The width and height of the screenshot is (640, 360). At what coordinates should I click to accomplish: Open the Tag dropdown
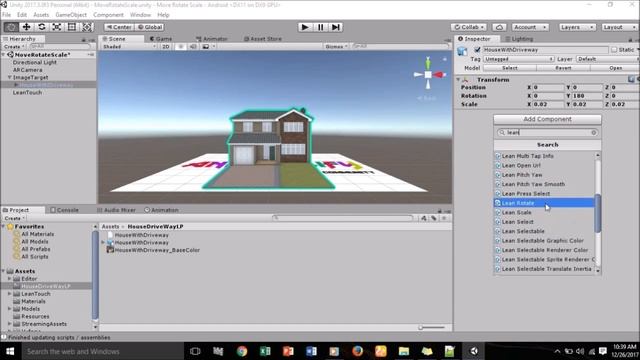point(518,59)
